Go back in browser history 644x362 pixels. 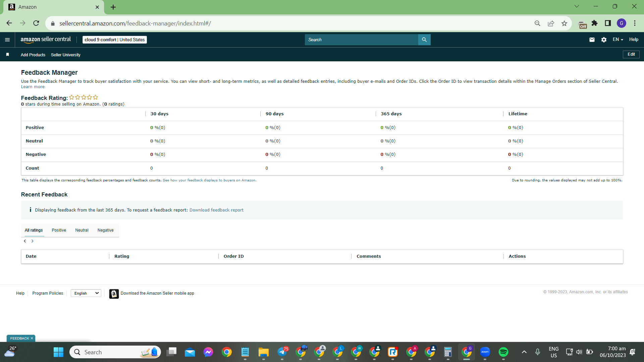[9, 23]
